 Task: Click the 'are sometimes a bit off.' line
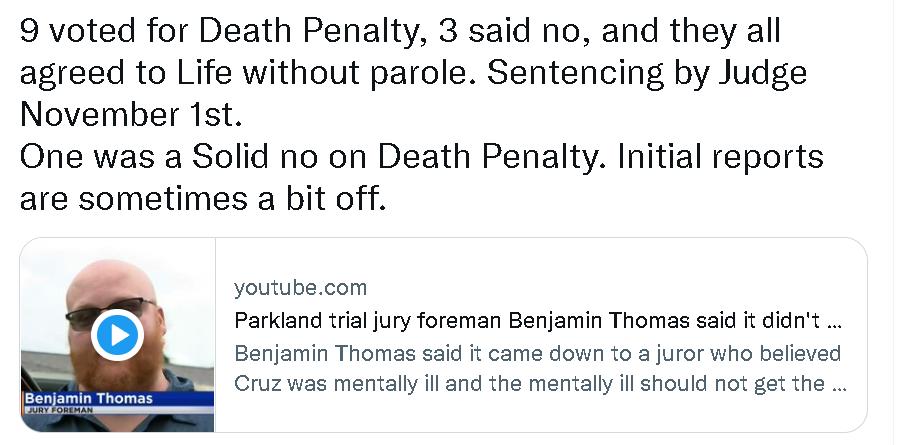(202, 198)
